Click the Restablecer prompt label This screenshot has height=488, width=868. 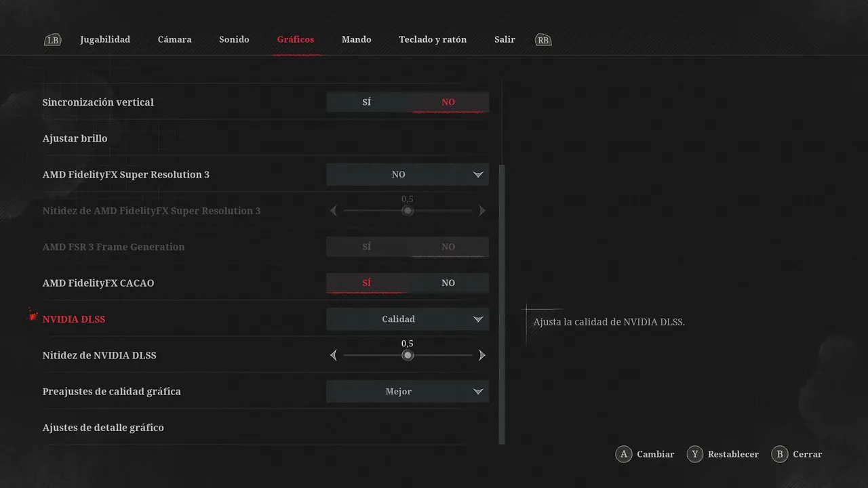tap(733, 454)
